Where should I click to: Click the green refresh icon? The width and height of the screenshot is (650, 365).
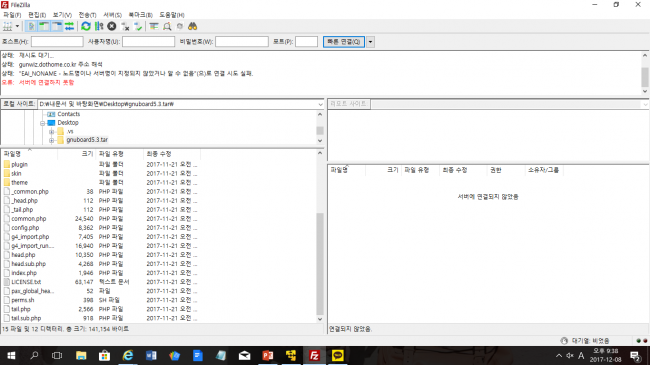(86, 27)
